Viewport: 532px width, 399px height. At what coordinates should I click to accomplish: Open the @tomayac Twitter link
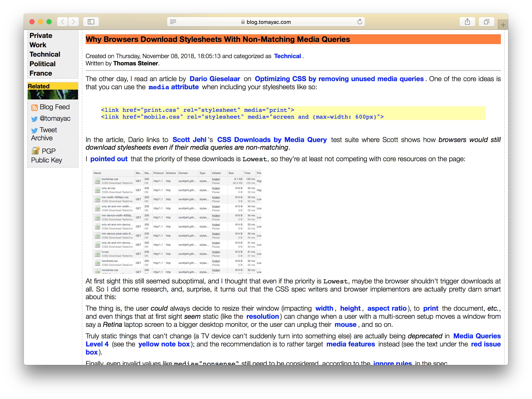click(x=55, y=118)
